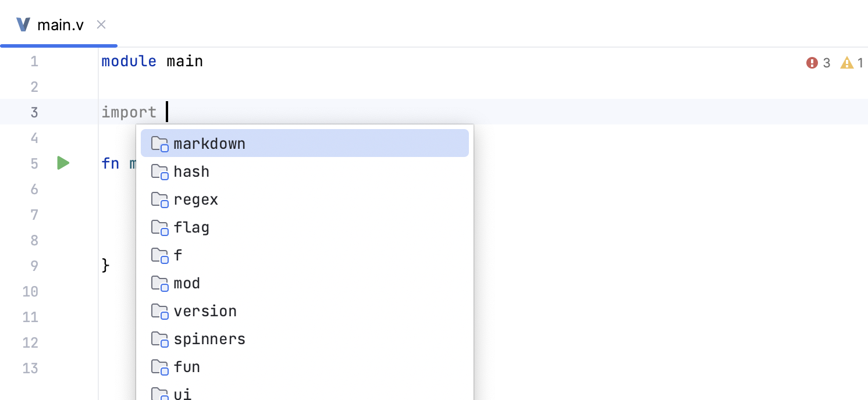This screenshot has height=400, width=868.
Task: Choose the hash completion entry
Action: [x=191, y=172]
